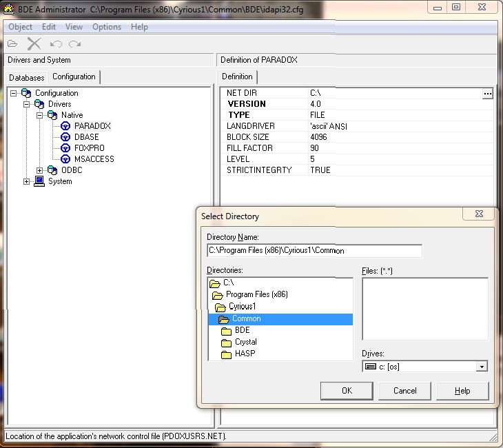503x448 pixels.
Task: Click the Program Files (x86) folder icon
Action: point(218,295)
